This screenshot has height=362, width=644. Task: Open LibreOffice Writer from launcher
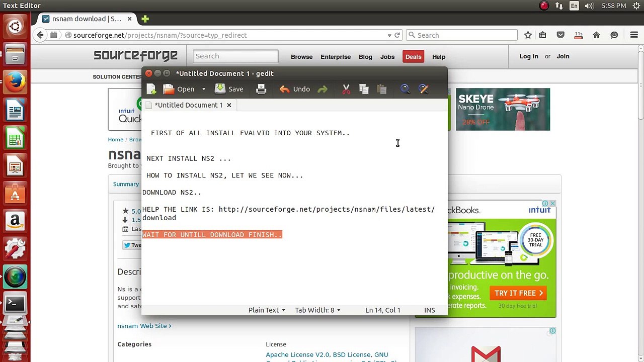[15, 110]
